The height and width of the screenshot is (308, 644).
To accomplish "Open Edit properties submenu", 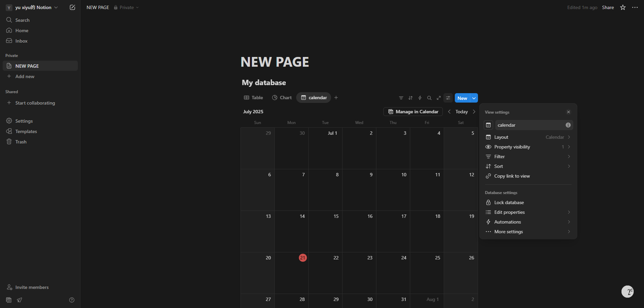I will pyautogui.click(x=528, y=212).
